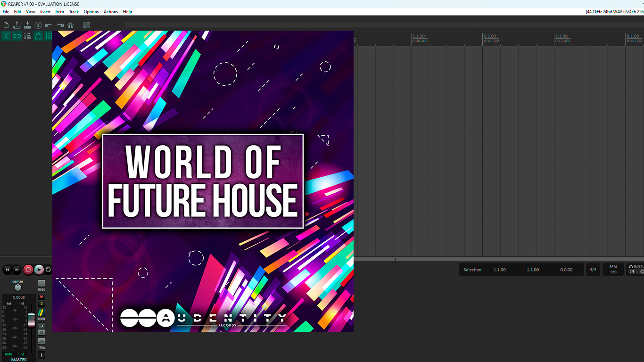Click the selection length field 0.0.00

click(566, 270)
